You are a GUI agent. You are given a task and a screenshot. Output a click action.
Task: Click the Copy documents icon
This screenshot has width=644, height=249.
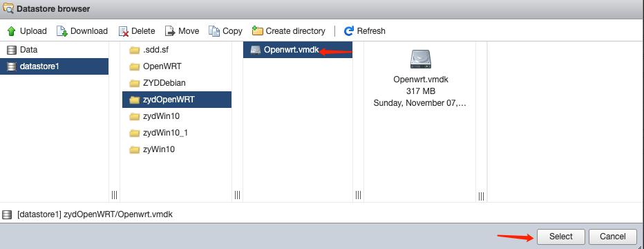pyautogui.click(x=214, y=31)
